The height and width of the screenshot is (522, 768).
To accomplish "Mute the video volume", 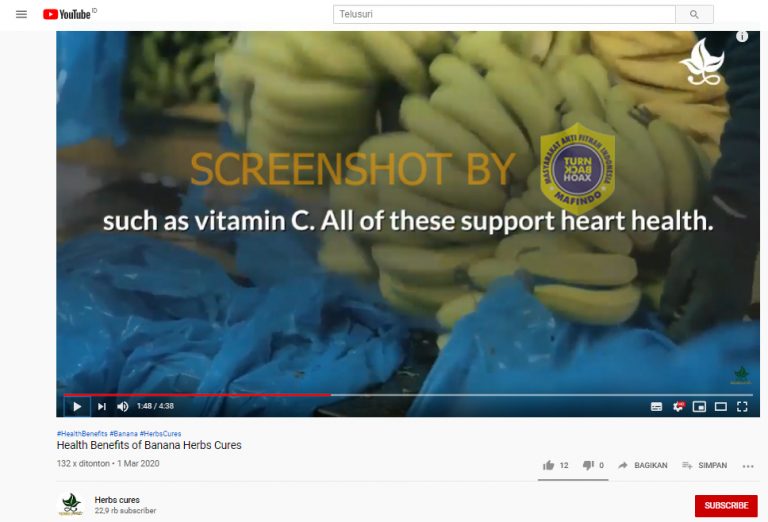I will [x=122, y=406].
